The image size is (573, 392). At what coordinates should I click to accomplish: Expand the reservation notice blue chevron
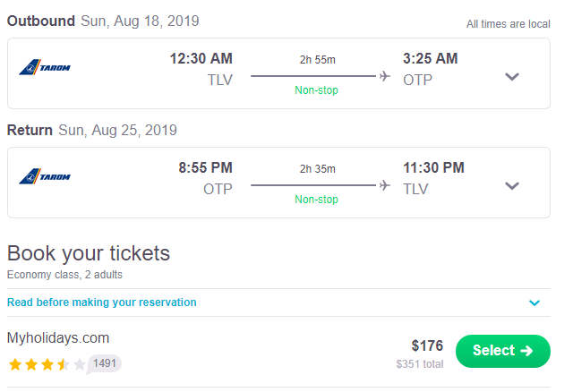tap(535, 303)
